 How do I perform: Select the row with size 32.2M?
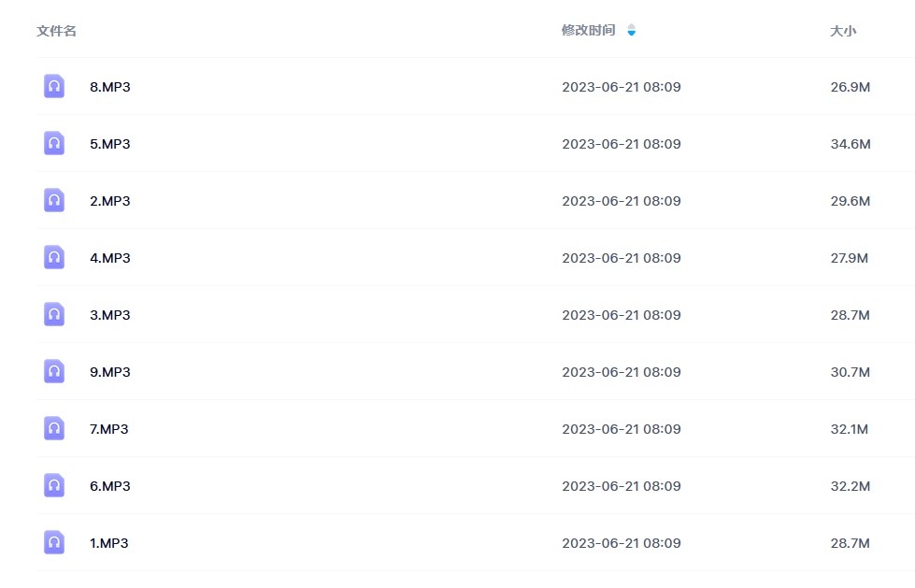pyautogui.click(x=475, y=486)
